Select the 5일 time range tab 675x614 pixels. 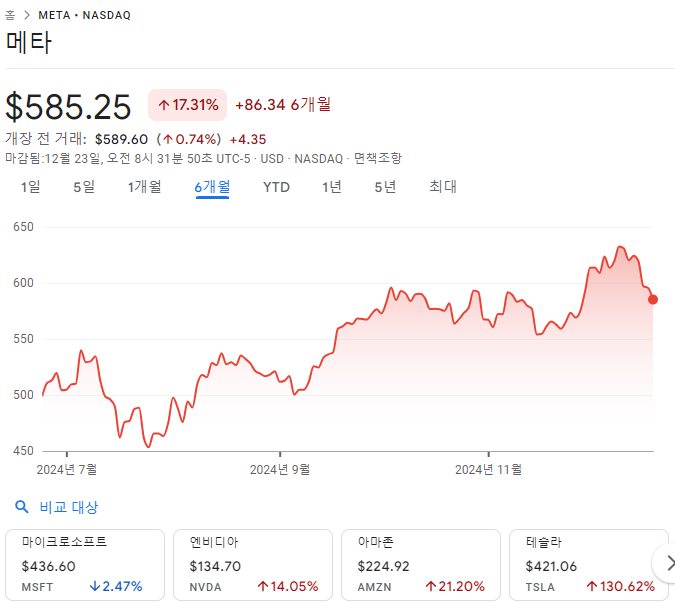pyautogui.click(x=84, y=187)
